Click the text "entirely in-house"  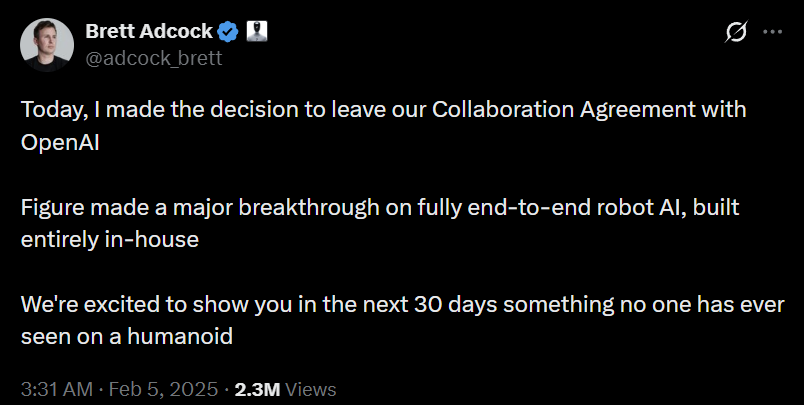[x=94, y=239]
